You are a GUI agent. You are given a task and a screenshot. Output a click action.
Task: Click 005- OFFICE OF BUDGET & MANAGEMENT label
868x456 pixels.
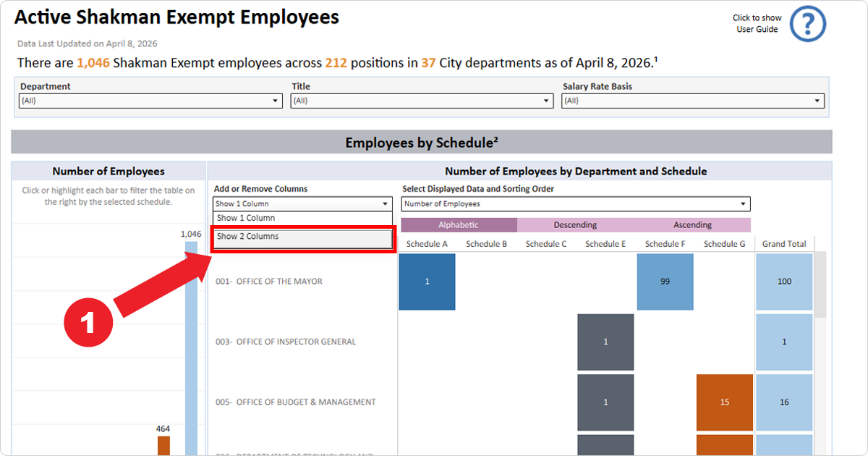point(296,402)
